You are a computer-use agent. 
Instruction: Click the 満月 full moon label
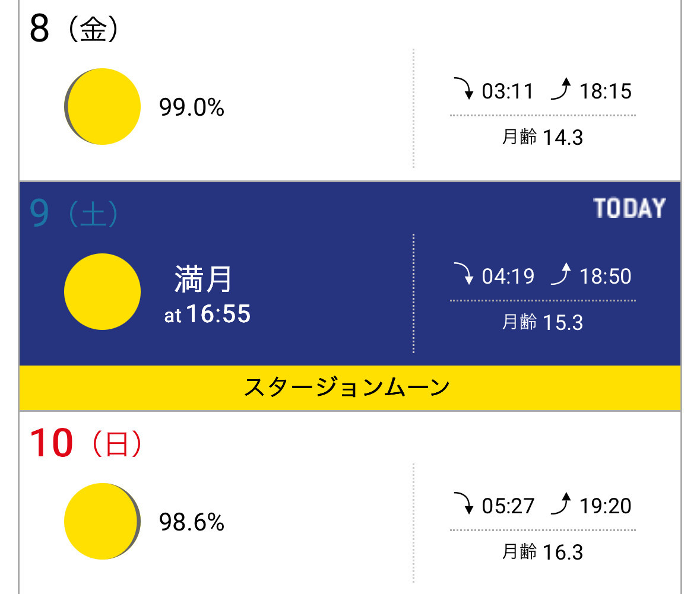coord(203,279)
